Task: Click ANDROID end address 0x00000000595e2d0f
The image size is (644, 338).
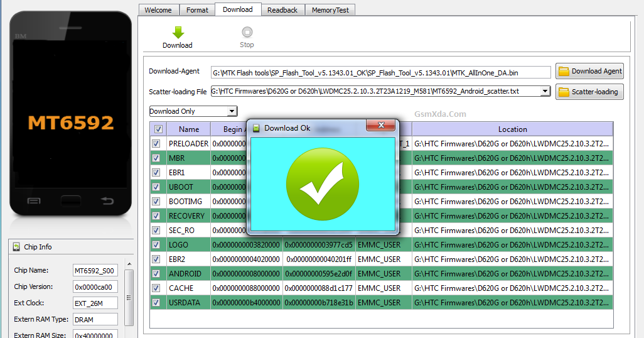Action: [319, 273]
